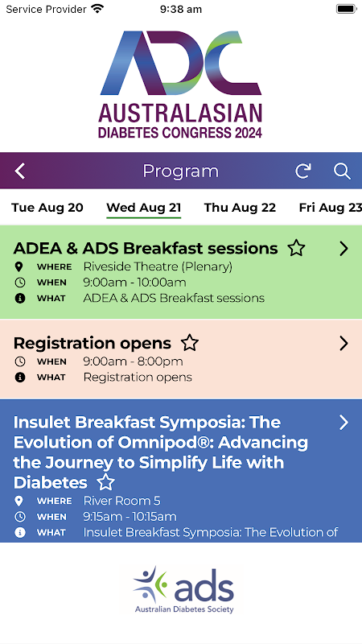Click the clock icon beside 9:15am - 10:15am
362x644 pixels.
pyautogui.click(x=19, y=517)
